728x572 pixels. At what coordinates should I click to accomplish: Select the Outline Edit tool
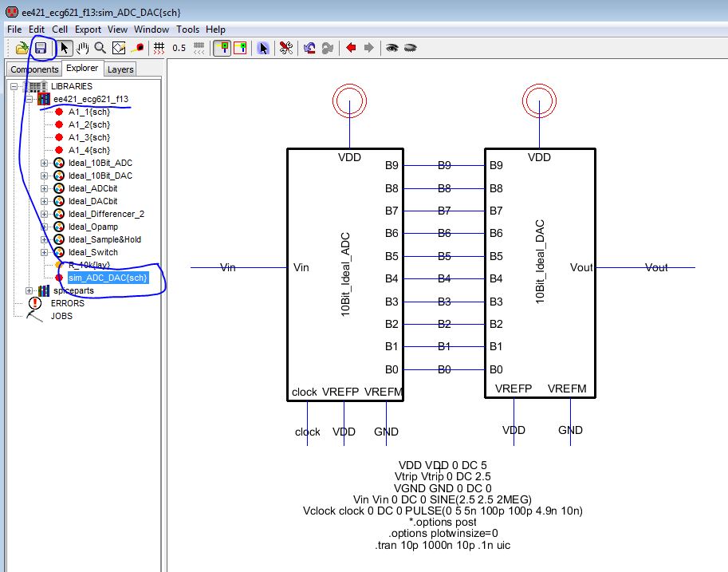pos(119,48)
